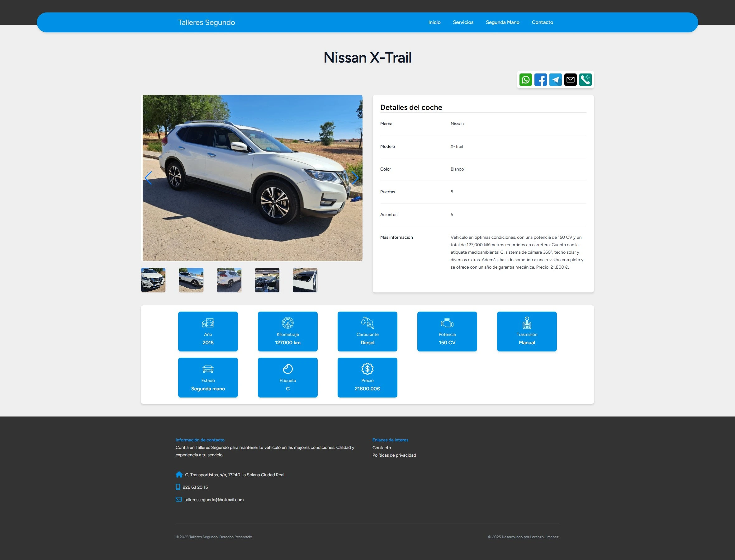Screen dimensions: 735x560
Task: Select the rear-view car thumbnail
Action: pyautogui.click(x=229, y=280)
